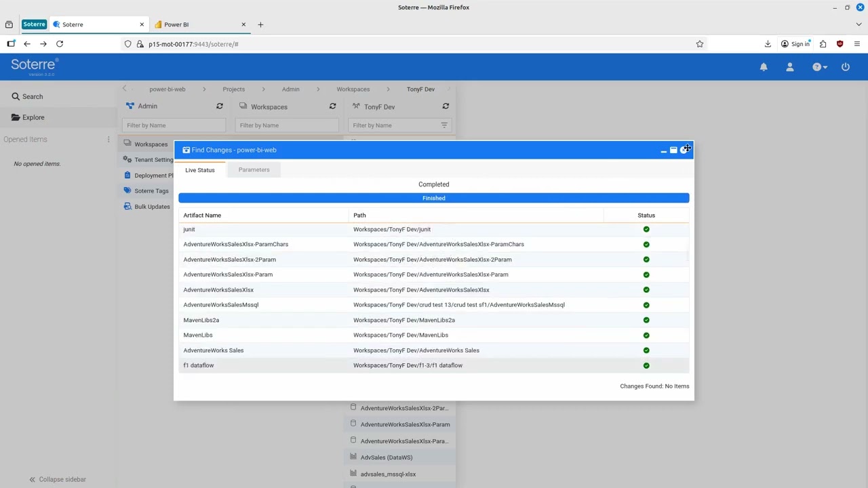Select Projects in the breadcrumb
Viewport: 868px width, 488px height.
pyautogui.click(x=233, y=89)
